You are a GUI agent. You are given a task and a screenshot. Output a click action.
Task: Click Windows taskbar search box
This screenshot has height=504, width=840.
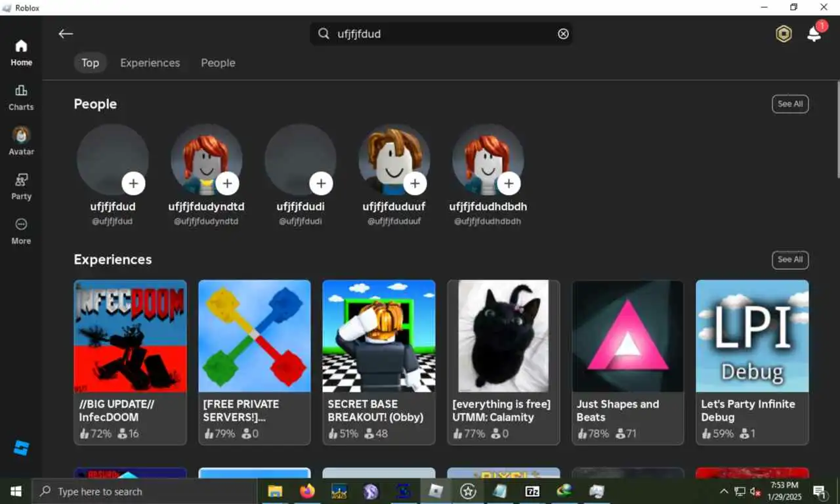pyautogui.click(x=144, y=492)
